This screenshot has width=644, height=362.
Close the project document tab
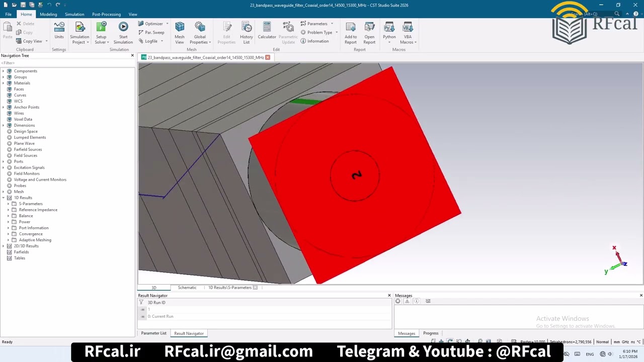click(268, 57)
